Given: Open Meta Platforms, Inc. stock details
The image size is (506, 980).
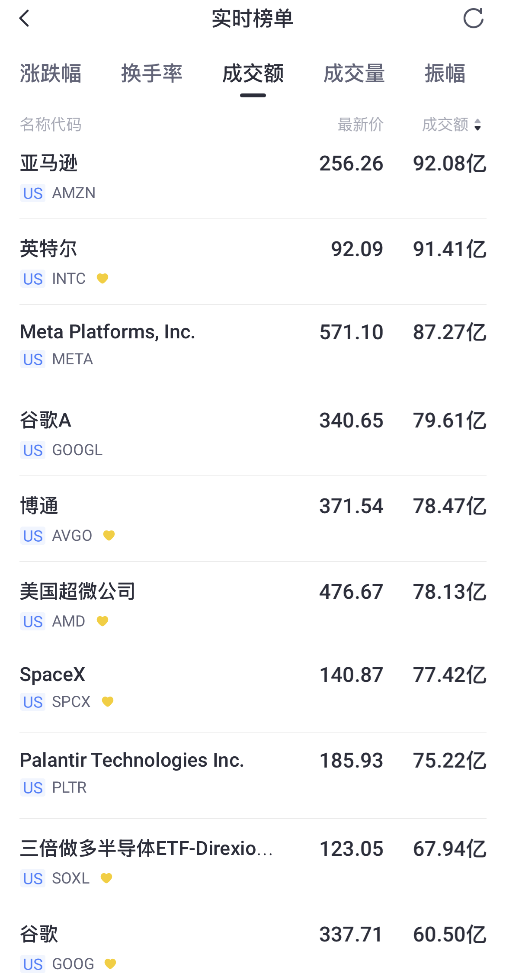Looking at the screenshot, I should pyautogui.click(x=253, y=347).
